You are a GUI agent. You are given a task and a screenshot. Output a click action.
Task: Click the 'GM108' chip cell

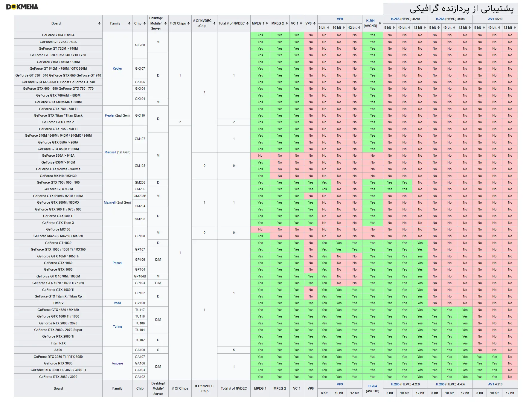tap(140, 166)
